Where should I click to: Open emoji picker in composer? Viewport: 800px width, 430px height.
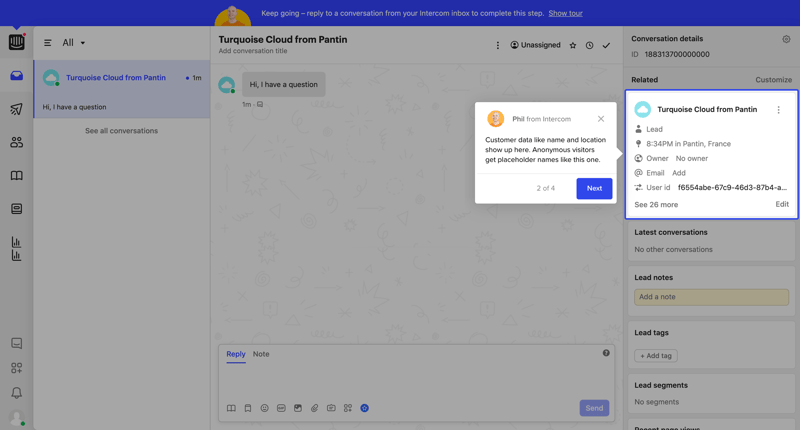pyautogui.click(x=264, y=408)
